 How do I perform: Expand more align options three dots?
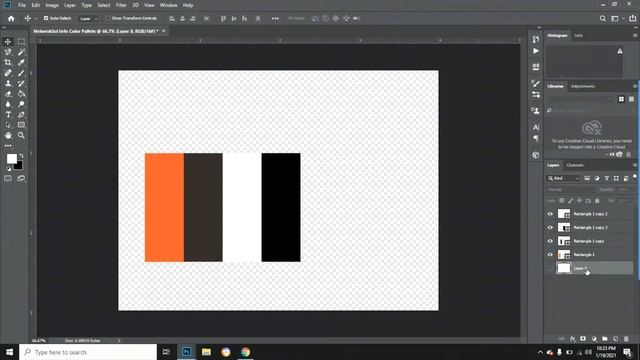[275, 18]
